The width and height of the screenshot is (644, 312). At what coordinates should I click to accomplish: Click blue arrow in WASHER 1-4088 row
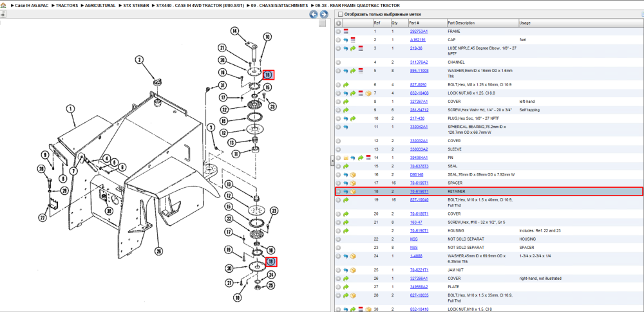pos(346,256)
